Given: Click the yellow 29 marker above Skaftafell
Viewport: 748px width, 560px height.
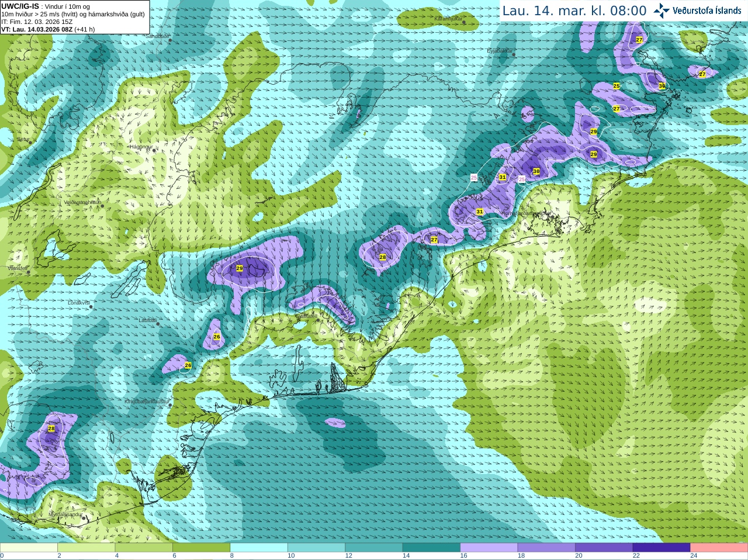Looking at the screenshot, I should 240,268.
